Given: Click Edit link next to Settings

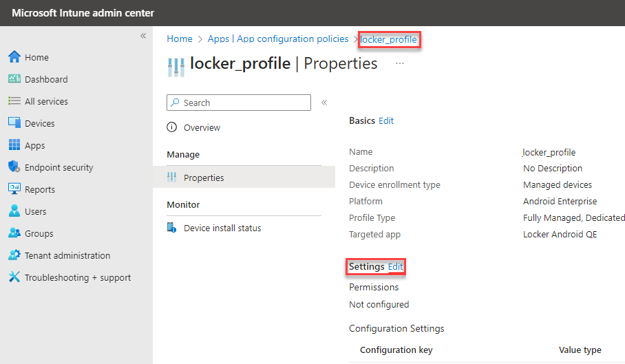Looking at the screenshot, I should point(395,267).
